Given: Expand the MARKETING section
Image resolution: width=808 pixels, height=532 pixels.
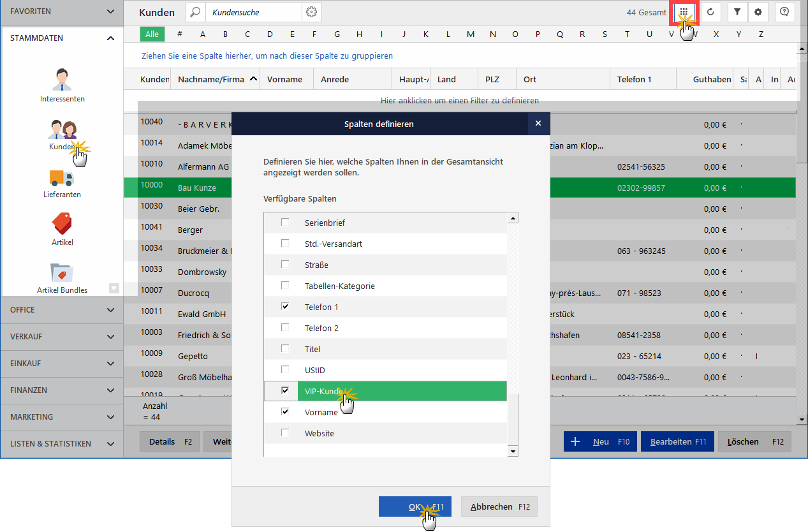Looking at the screenshot, I should pyautogui.click(x=62, y=417).
